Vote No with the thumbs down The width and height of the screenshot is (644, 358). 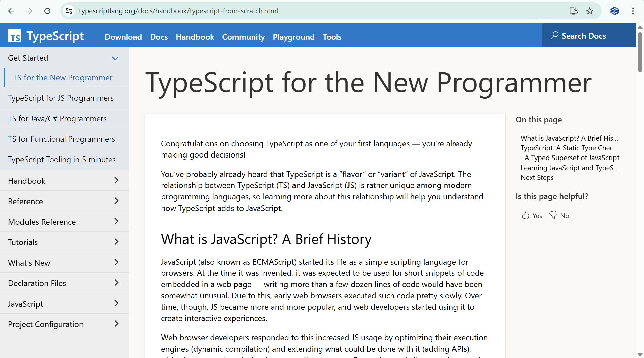[559, 215]
